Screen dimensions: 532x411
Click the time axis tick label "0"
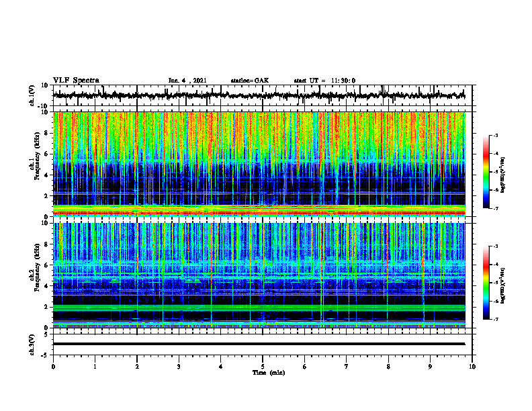pyautogui.click(x=53, y=367)
